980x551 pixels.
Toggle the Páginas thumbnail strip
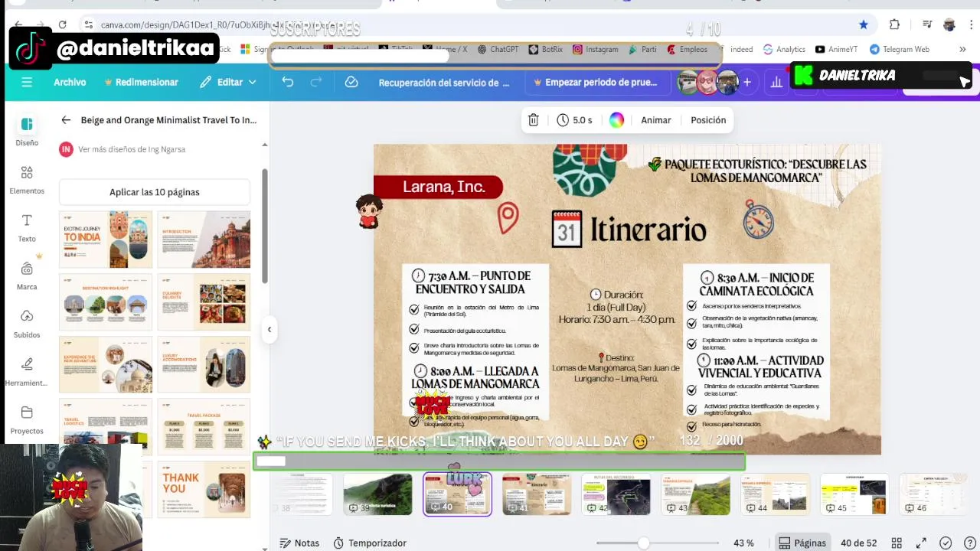point(802,543)
